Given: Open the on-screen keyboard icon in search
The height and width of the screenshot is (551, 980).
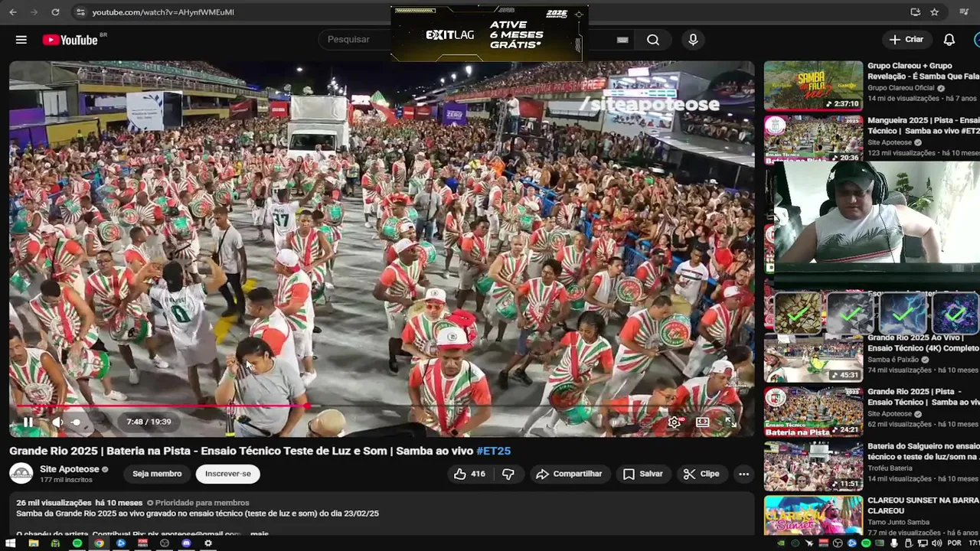Looking at the screenshot, I should [622, 40].
